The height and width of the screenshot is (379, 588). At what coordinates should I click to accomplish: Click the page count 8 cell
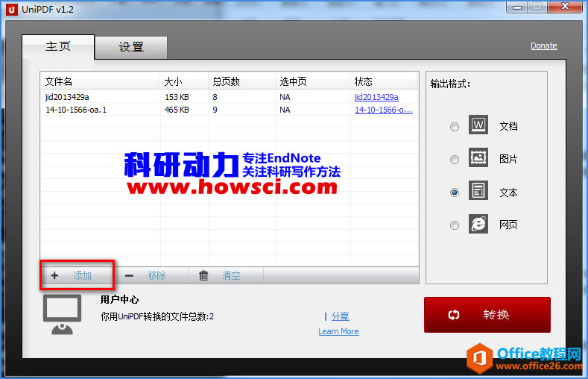215,97
